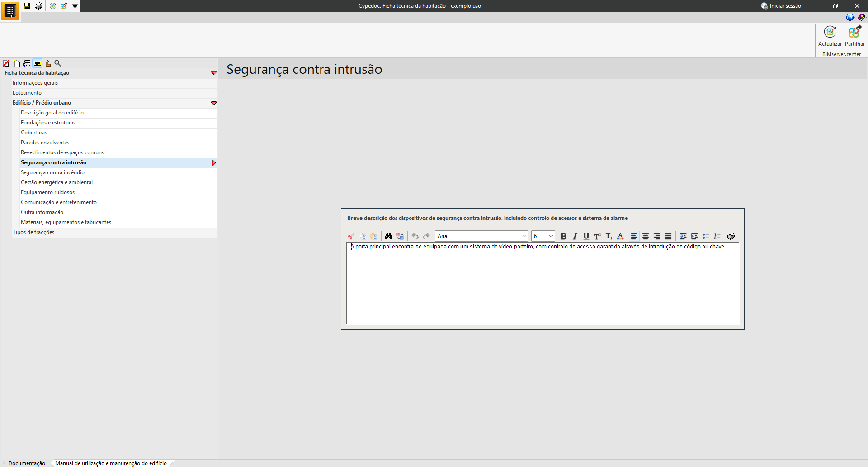Select Materiais, equipamentos e fabricantes
The image size is (868, 467).
118,222
